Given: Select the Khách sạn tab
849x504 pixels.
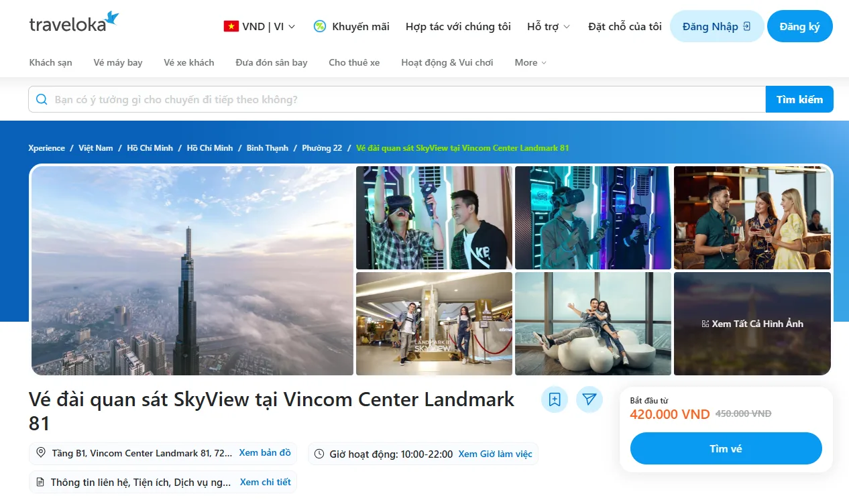Looking at the screenshot, I should (50, 62).
